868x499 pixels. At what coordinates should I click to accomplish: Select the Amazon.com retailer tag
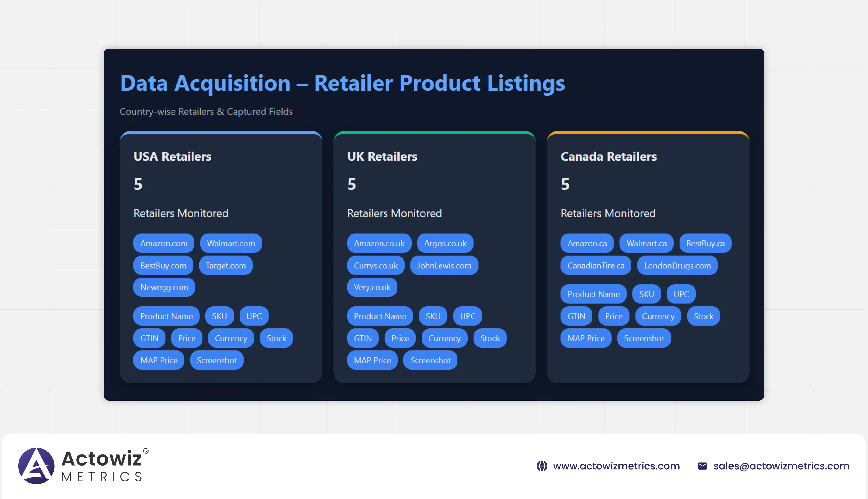coord(164,243)
